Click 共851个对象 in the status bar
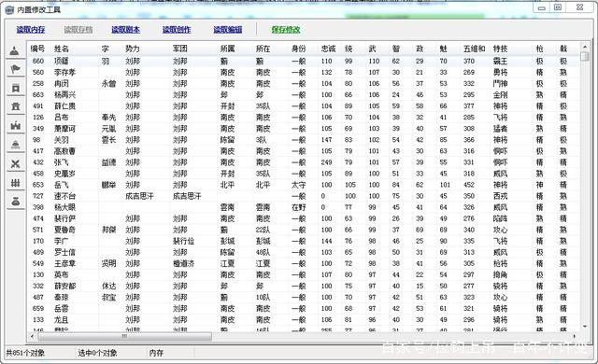Screen dimensions: 598x364 25,353
